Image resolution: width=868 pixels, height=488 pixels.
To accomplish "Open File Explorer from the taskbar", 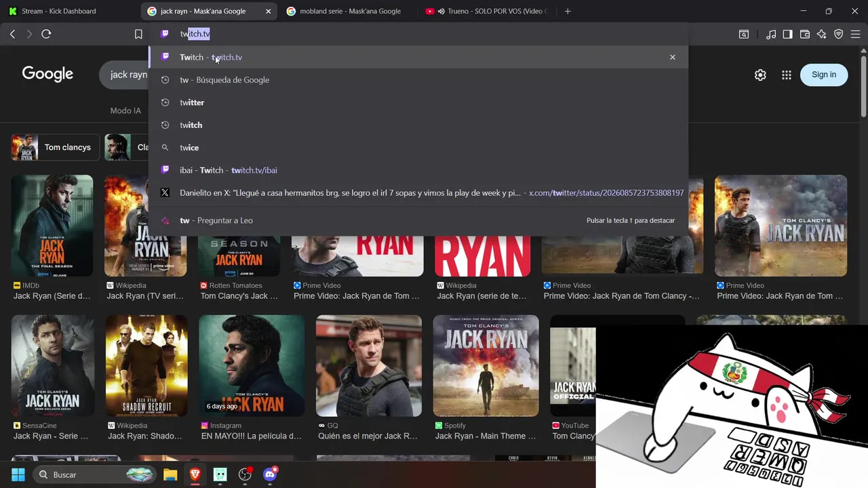I will tap(170, 474).
